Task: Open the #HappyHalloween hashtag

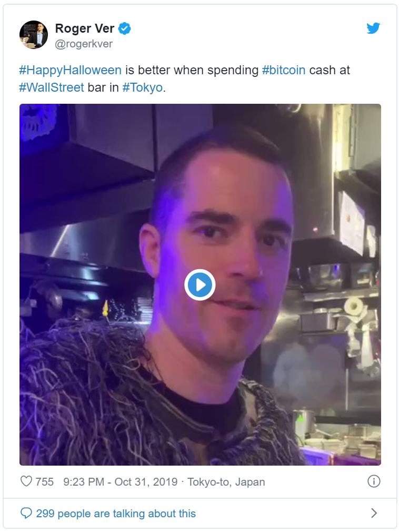Action: 70,70
